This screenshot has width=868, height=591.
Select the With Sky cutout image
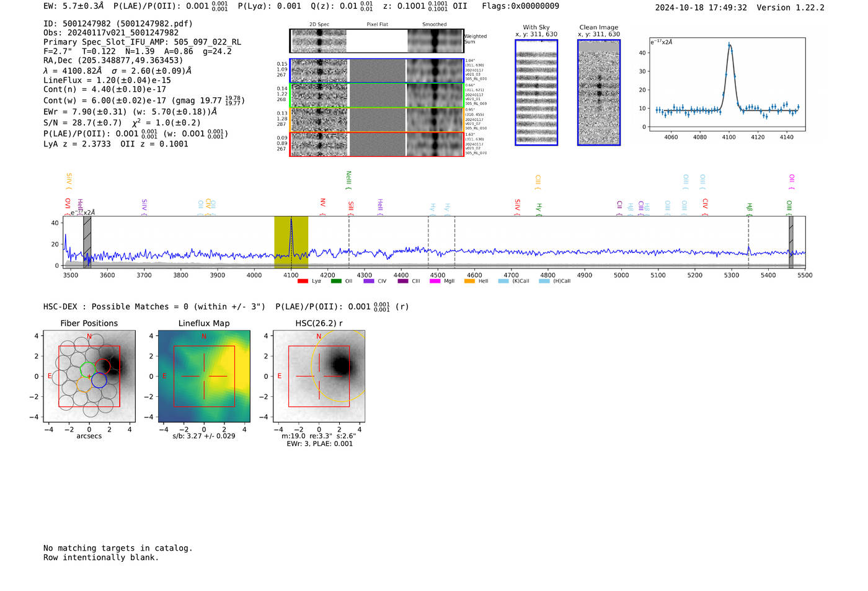(x=536, y=92)
